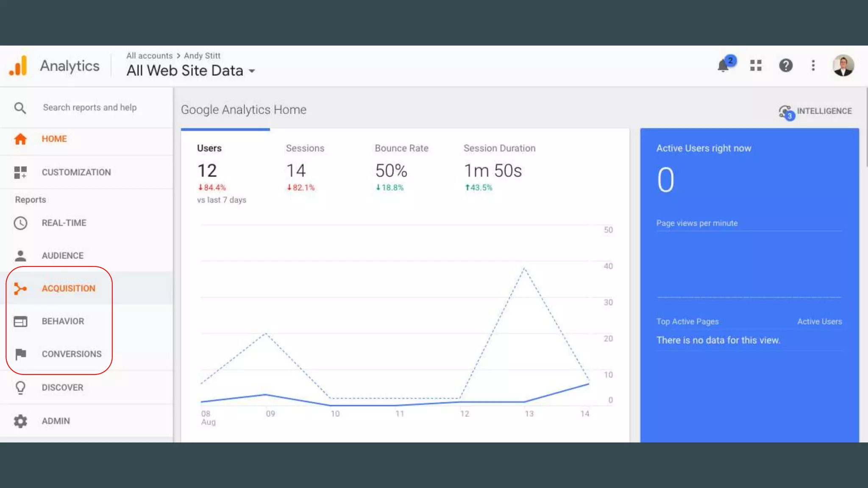Screen dimensions: 868x488
Task: Open the Customization menu item
Action: (x=76, y=172)
